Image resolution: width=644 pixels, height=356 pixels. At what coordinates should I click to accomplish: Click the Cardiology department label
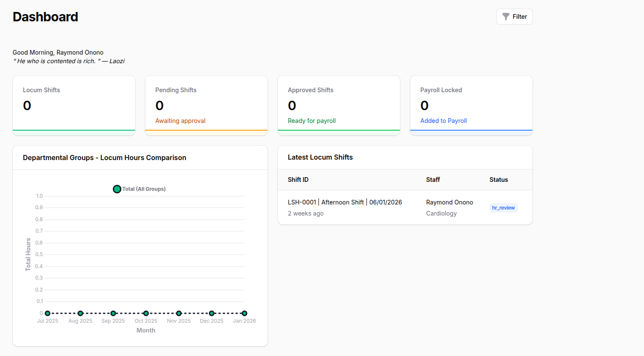(441, 213)
